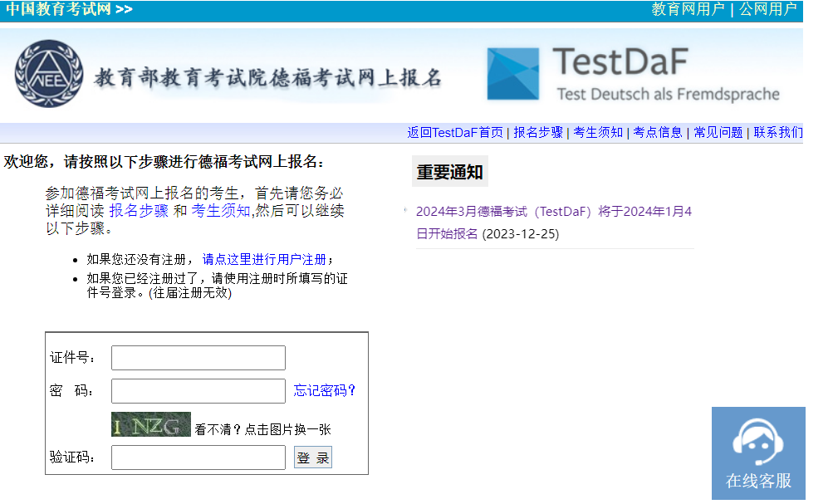This screenshot has width=833, height=504.
Task: Click the NEEA circular logo emblem
Action: click(x=49, y=73)
